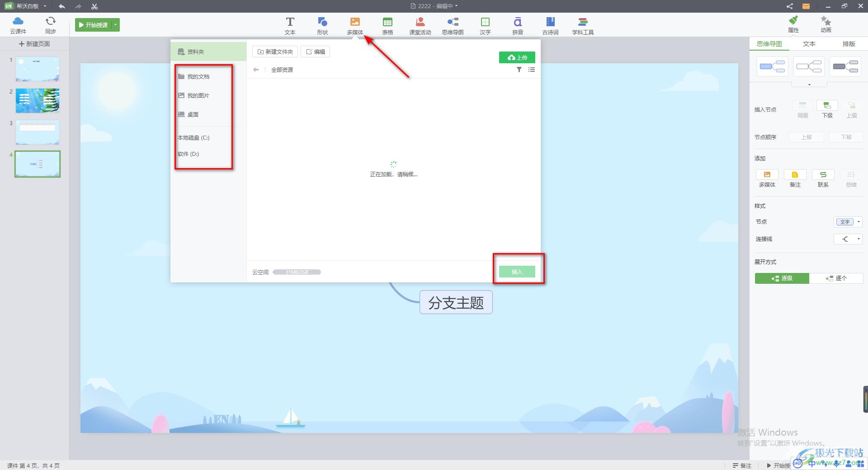Select slide 2 thumbnail

(38, 100)
